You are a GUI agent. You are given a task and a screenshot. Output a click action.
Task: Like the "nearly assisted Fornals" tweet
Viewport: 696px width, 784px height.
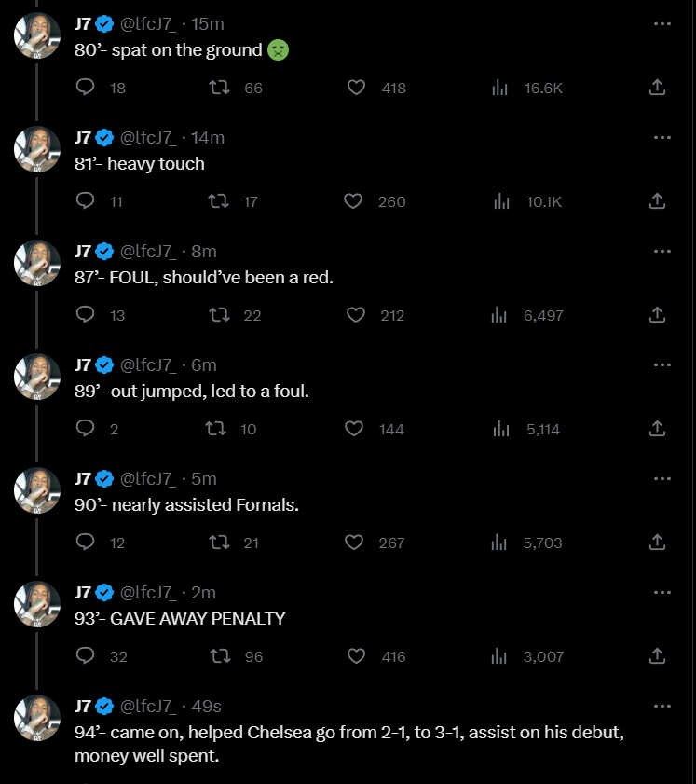click(x=354, y=543)
